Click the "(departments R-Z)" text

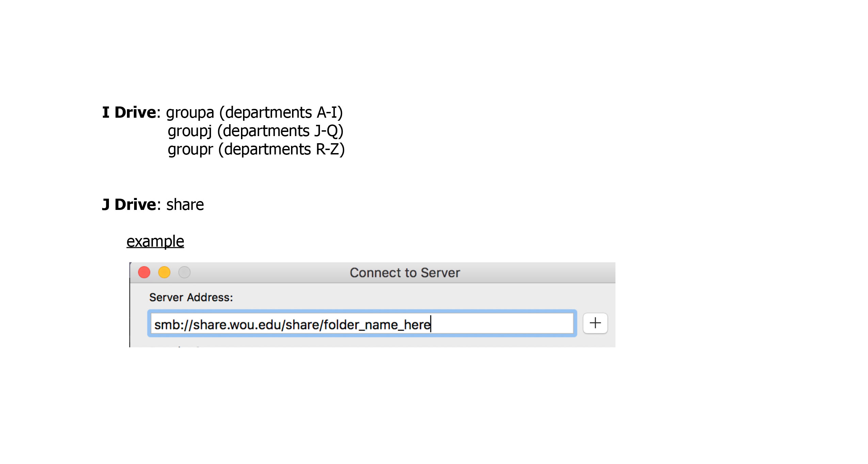pos(282,150)
